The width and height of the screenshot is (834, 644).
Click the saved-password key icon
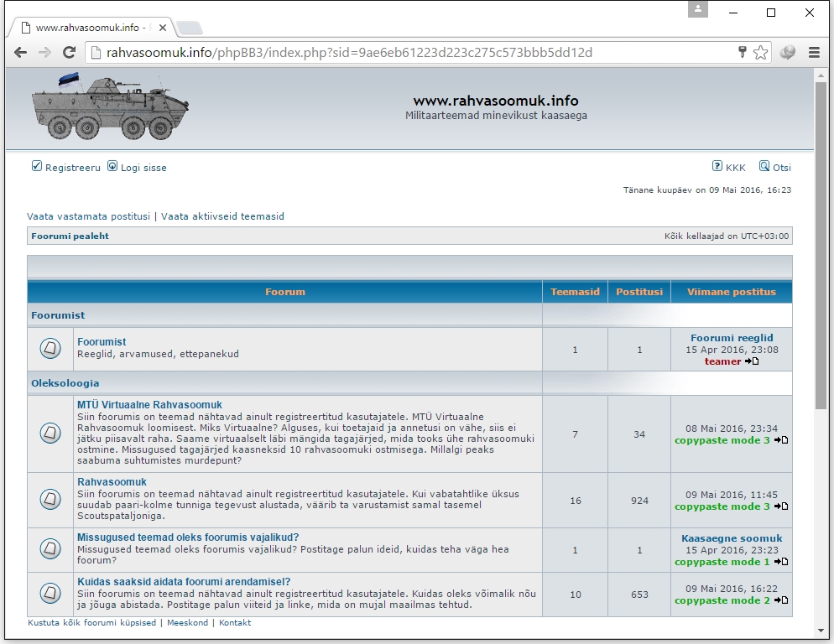click(x=743, y=53)
